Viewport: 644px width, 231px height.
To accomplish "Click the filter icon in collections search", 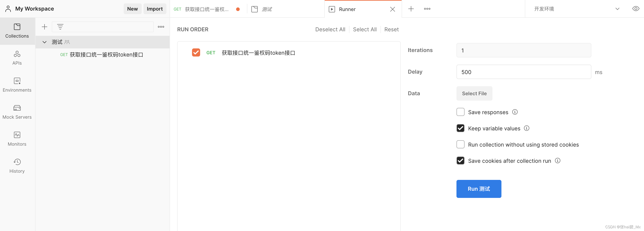I will point(60,27).
